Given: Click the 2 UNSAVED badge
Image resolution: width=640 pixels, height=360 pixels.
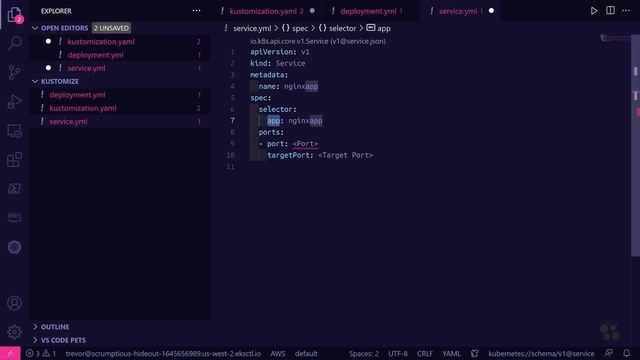Looking at the screenshot, I should click(x=111, y=28).
